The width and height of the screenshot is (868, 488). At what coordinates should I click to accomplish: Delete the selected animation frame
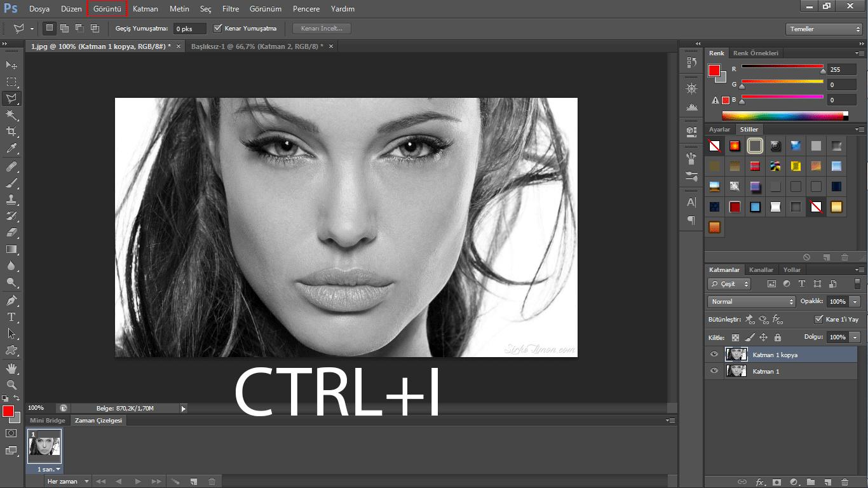pos(212,482)
